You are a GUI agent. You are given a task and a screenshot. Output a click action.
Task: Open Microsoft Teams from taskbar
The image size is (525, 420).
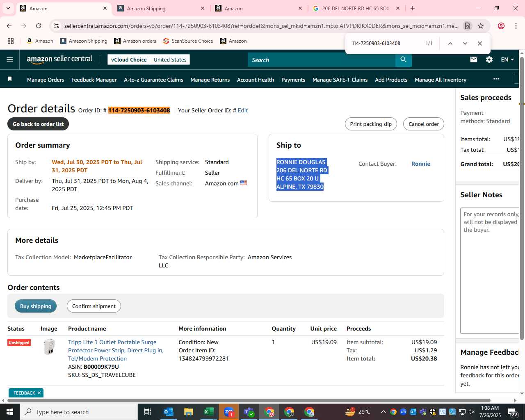click(249, 412)
